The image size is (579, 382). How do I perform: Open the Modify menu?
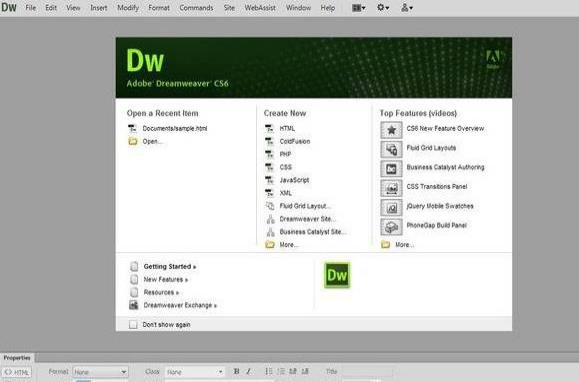coord(128,8)
